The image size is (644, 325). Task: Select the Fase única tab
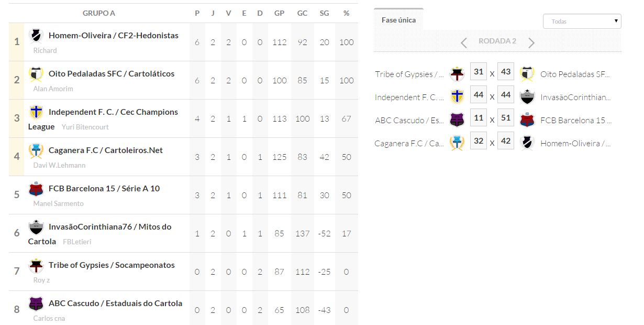tap(398, 20)
